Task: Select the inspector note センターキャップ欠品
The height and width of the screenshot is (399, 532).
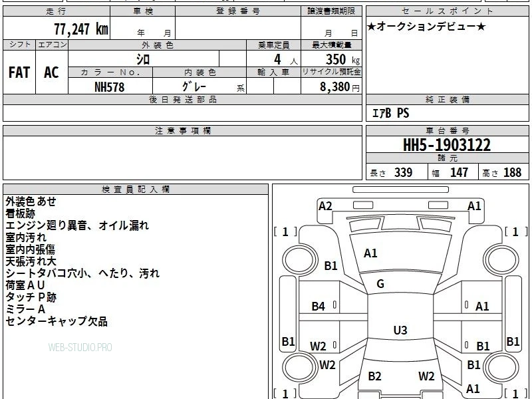Action: (x=57, y=321)
